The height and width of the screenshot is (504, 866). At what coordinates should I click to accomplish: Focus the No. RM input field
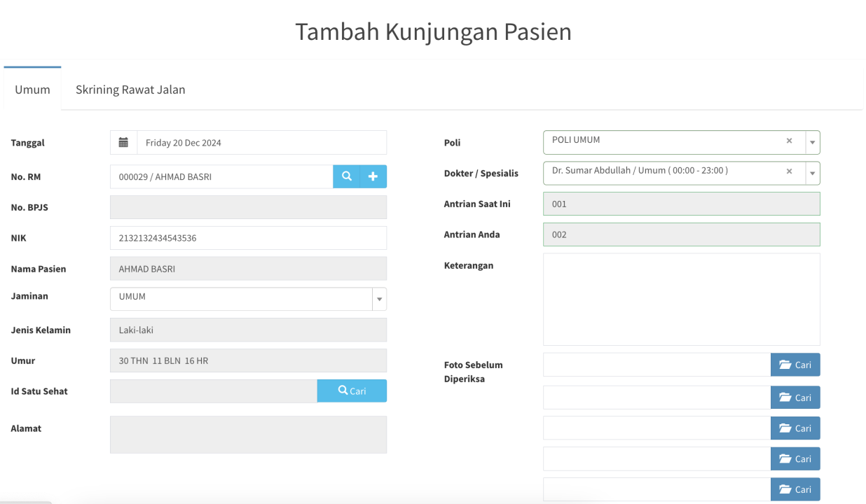click(221, 177)
